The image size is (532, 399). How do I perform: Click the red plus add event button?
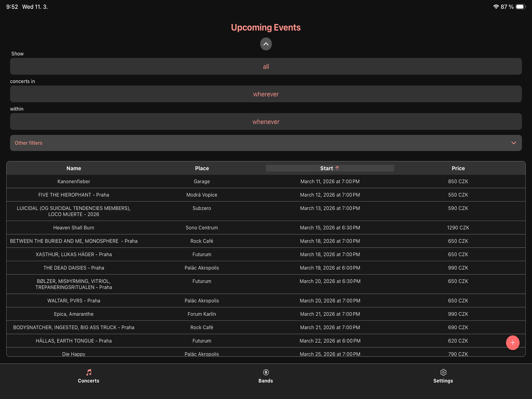pyautogui.click(x=513, y=343)
